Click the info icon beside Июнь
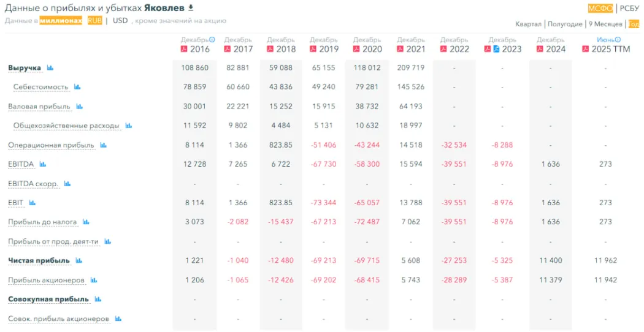 coord(618,40)
